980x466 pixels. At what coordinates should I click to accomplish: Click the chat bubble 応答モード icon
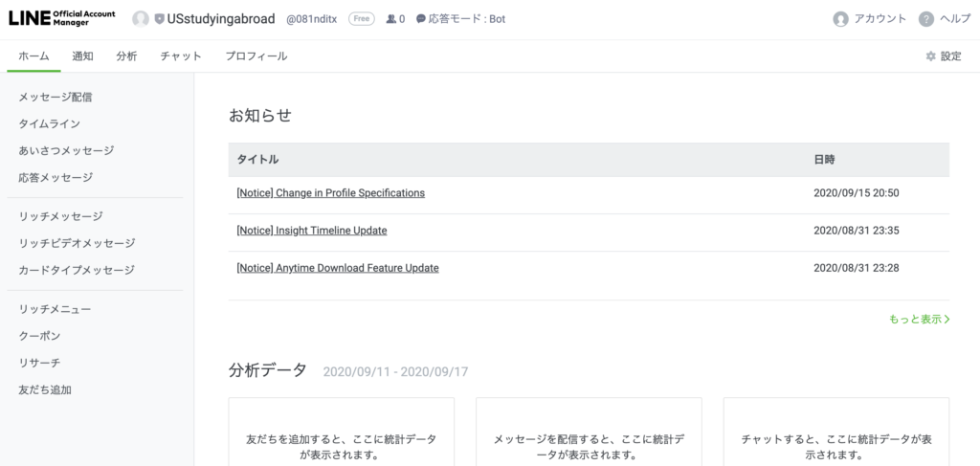[421, 19]
